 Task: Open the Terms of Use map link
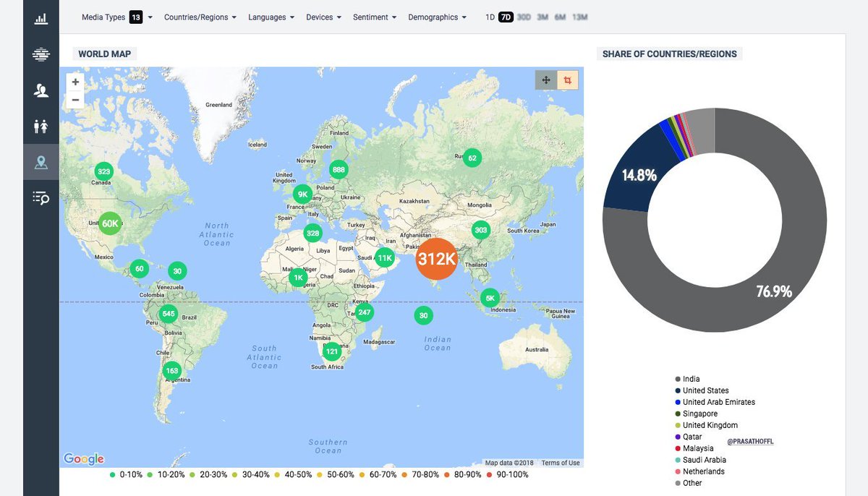click(561, 463)
